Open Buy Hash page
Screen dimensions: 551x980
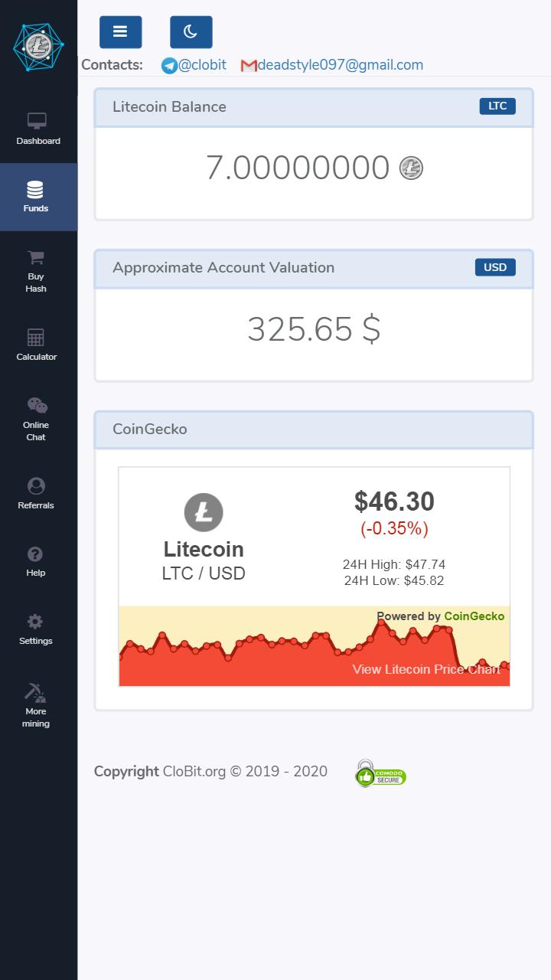click(38, 271)
